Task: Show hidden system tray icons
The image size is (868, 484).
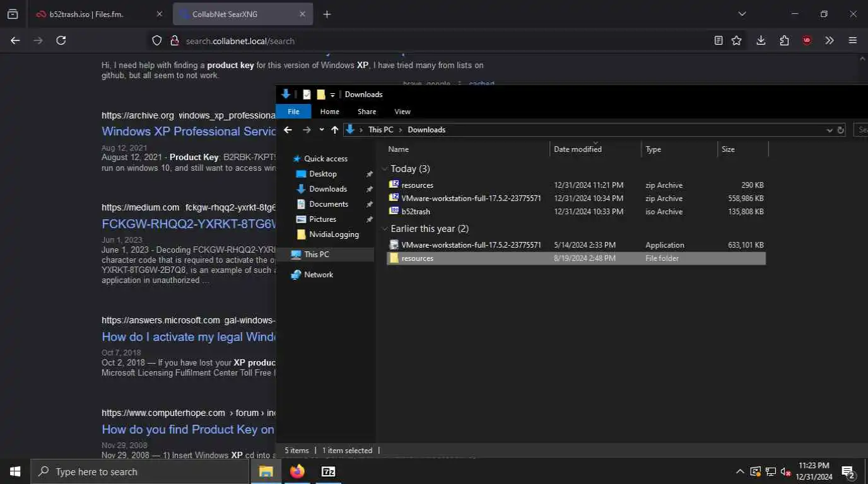Action: pyautogui.click(x=740, y=471)
